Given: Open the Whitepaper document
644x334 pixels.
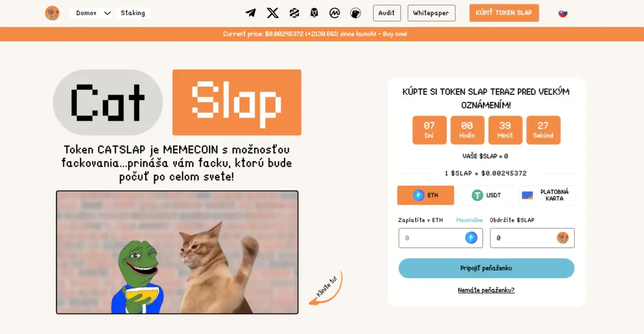Looking at the screenshot, I should [x=431, y=13].
